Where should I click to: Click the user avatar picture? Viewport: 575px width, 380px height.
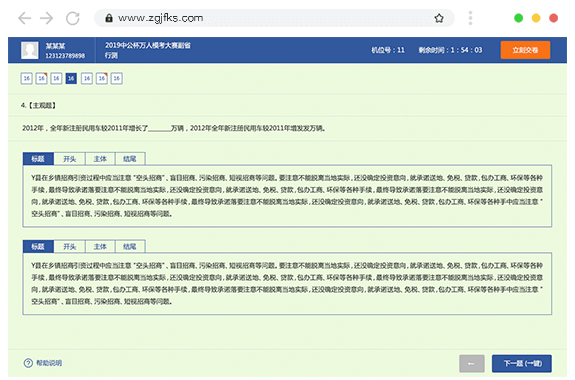point(29,50)
